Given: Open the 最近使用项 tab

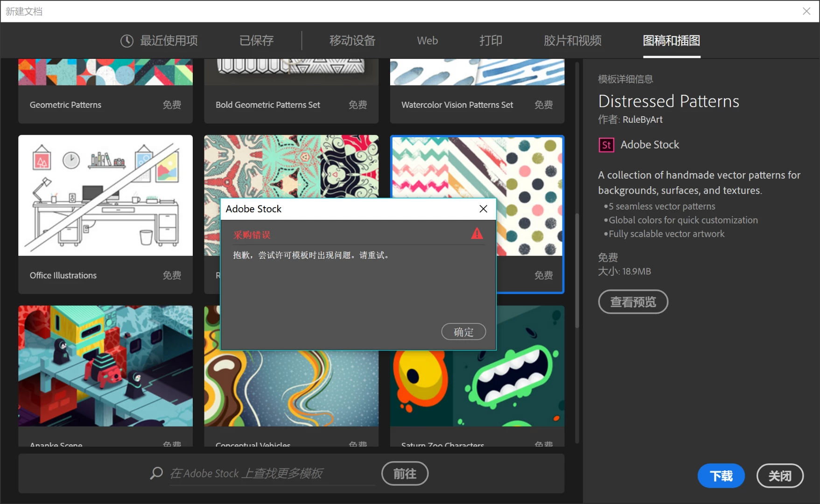Looking at the screenshot, I should [x=159, y=41].
